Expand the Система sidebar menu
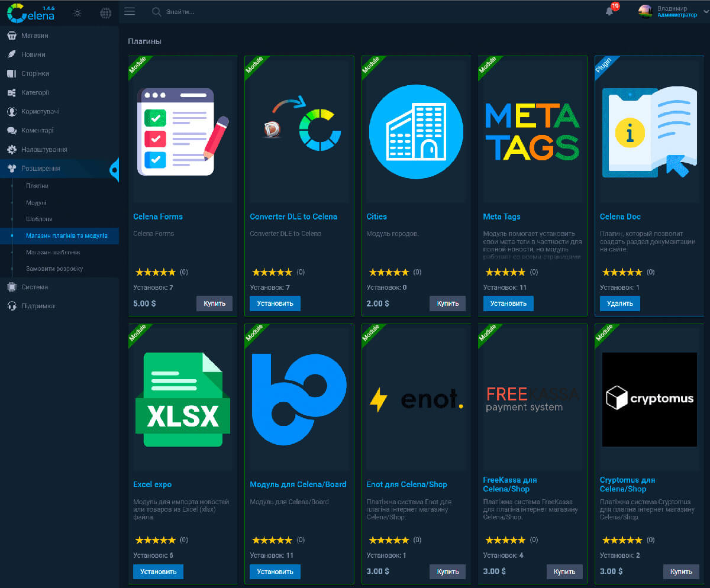 (x=34, y=287)
